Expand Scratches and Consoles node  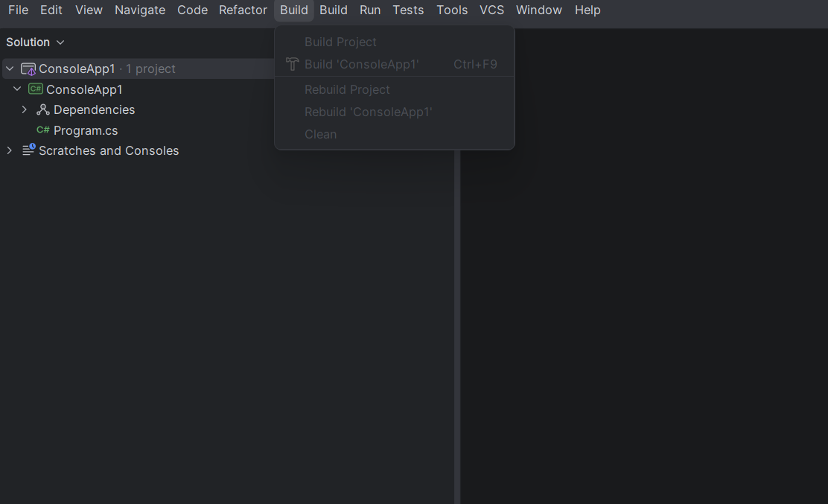pos(10,150)
